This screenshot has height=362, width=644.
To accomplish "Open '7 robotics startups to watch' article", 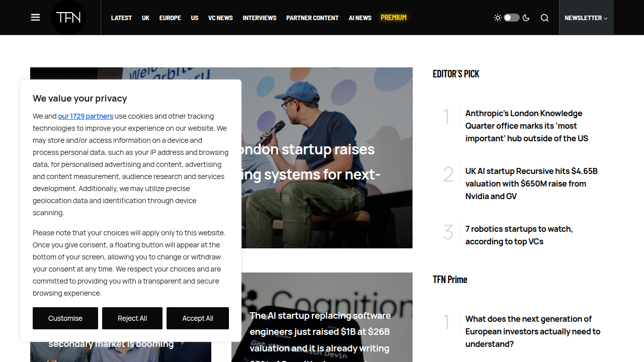I will [x=519, y=235].
